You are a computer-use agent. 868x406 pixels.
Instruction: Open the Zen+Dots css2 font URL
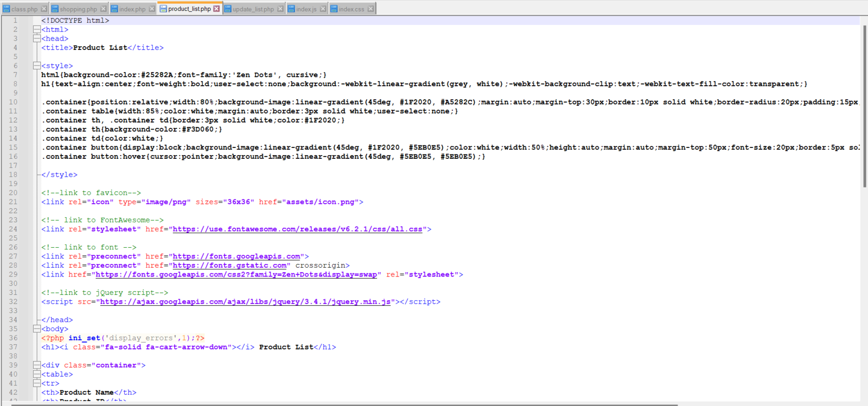pyautogui.click(x=236, y=275)
